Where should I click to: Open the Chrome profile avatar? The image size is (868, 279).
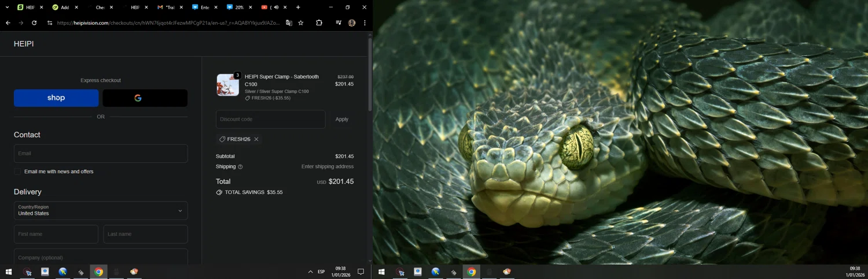click(352, 23)
